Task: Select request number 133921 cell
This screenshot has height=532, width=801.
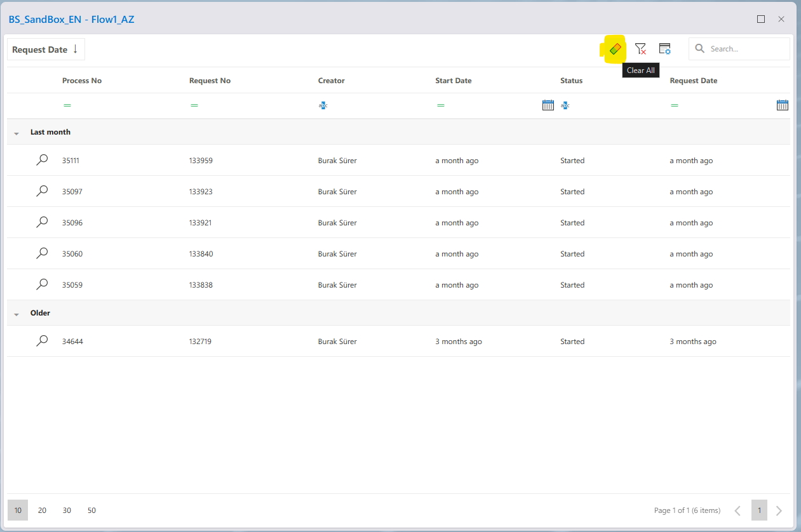Action: pos(201,223)
